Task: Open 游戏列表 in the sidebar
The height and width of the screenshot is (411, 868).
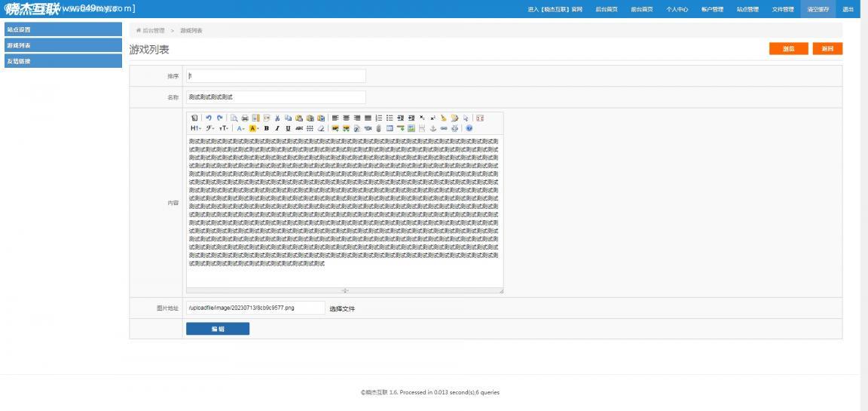Action: point(63,44)
